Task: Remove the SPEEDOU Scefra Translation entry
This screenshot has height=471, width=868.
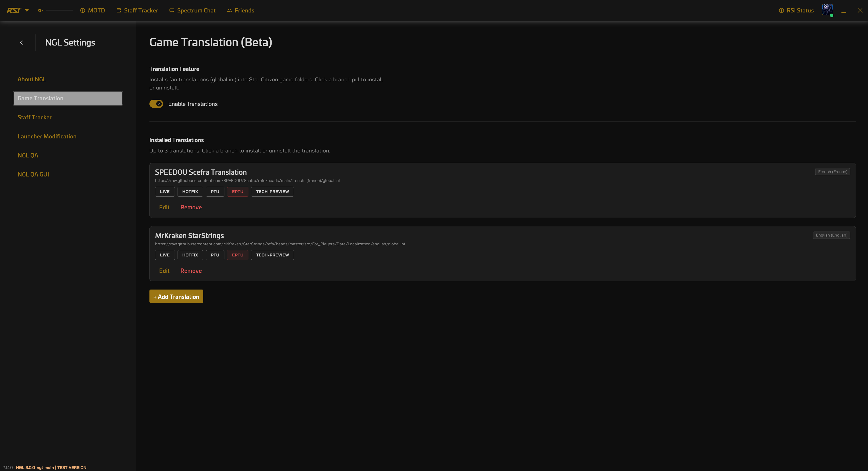Action: click(x=191, y=207)
